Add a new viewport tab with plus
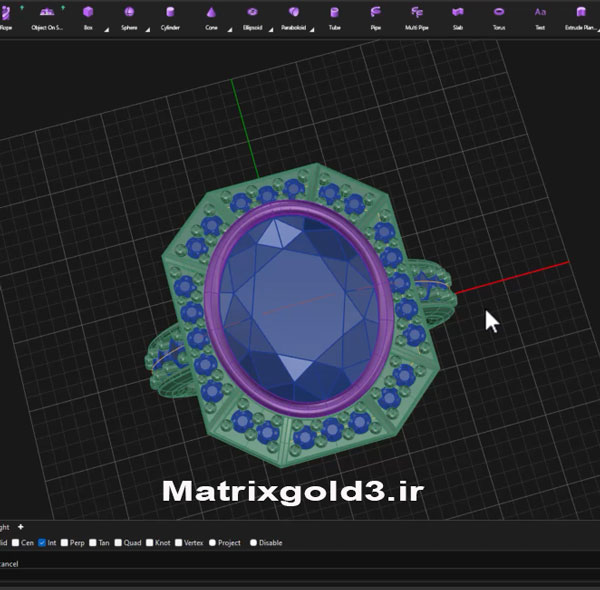600x590 pixels. tap(21, 527)
